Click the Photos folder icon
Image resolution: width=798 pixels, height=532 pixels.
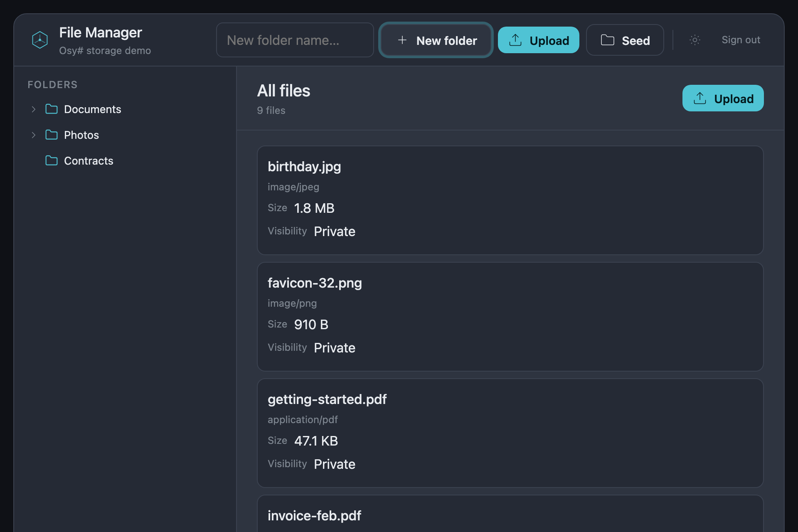pyautogui.click(x=52, y=135)
